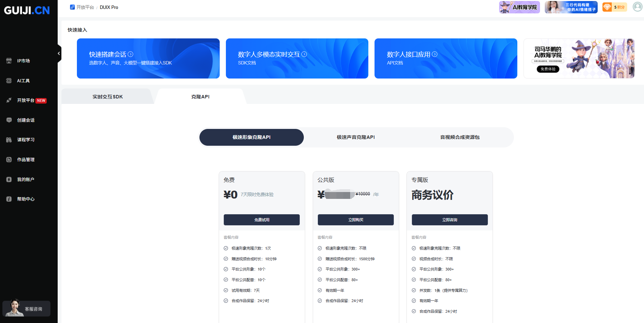Open 数字人接口应用 API card

tap(446, 58)
